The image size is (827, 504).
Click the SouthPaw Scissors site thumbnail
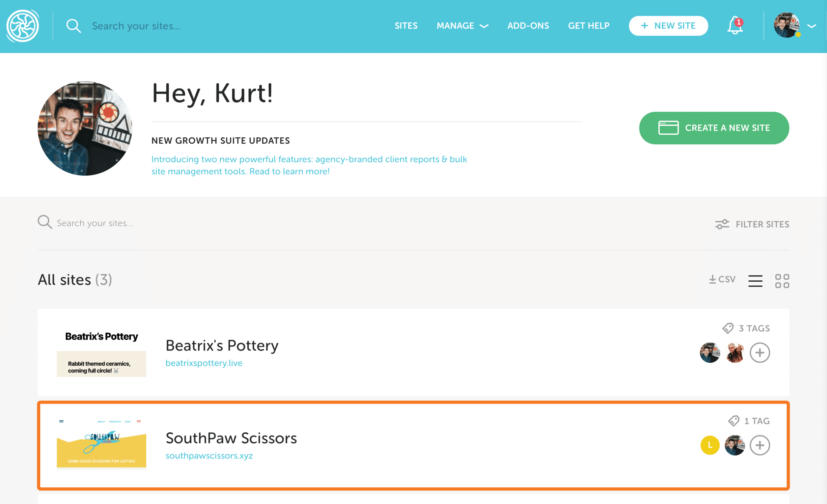point(101,443)
